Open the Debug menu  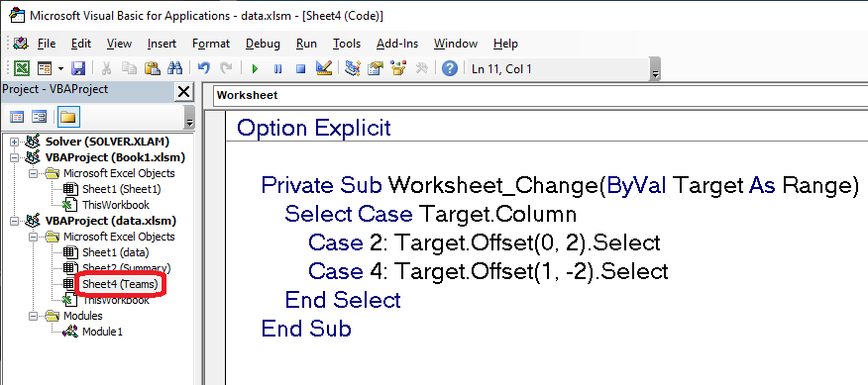pos(263,44)
